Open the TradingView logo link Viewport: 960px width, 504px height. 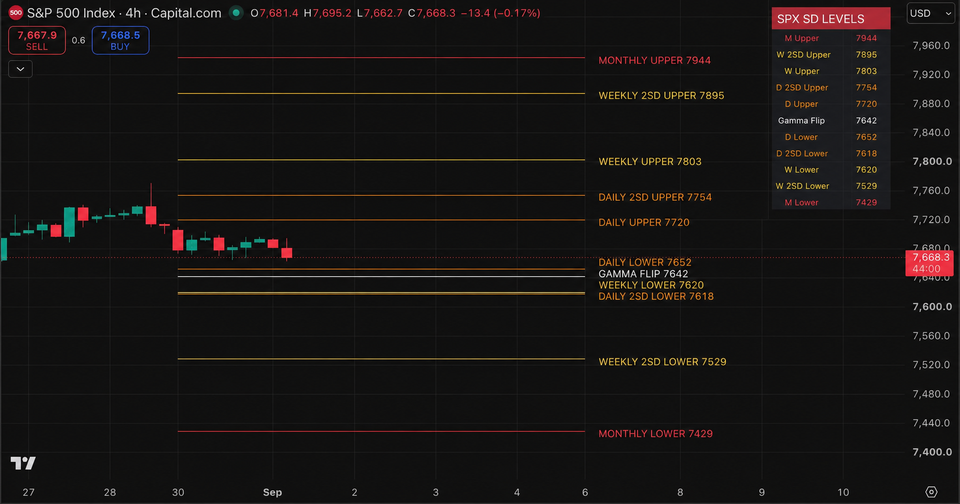[23, 463]
